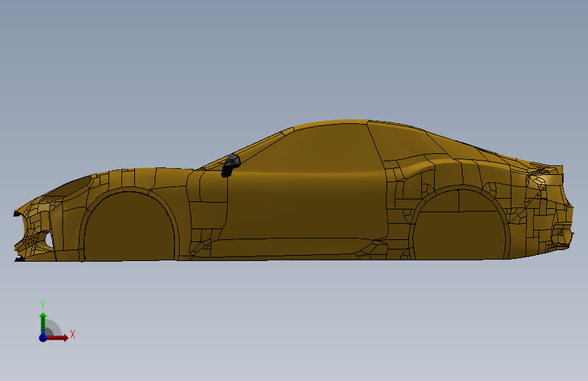Click the green Y axis arrow of the triad
This screenshot has width=588, height=381.
43,323
